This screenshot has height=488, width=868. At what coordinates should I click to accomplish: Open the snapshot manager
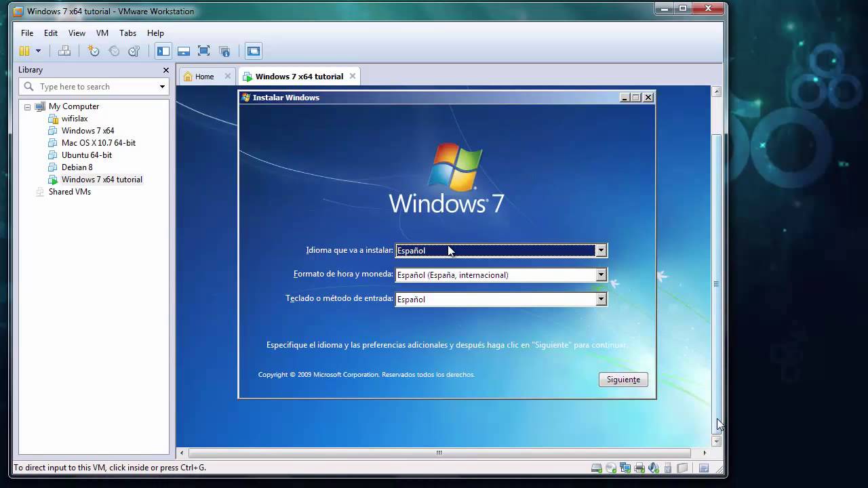134,51
